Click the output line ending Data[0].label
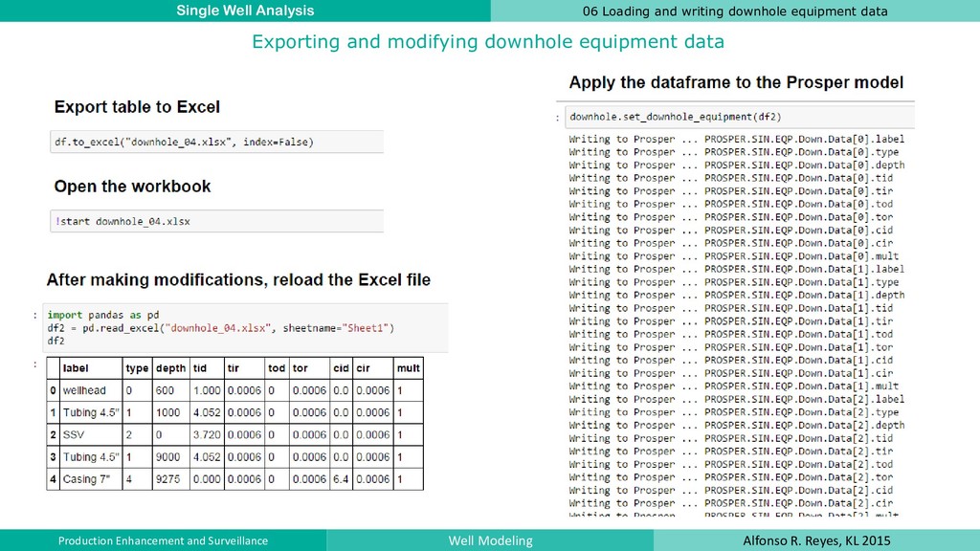This screenshot has height=551, width=980. 736,139
